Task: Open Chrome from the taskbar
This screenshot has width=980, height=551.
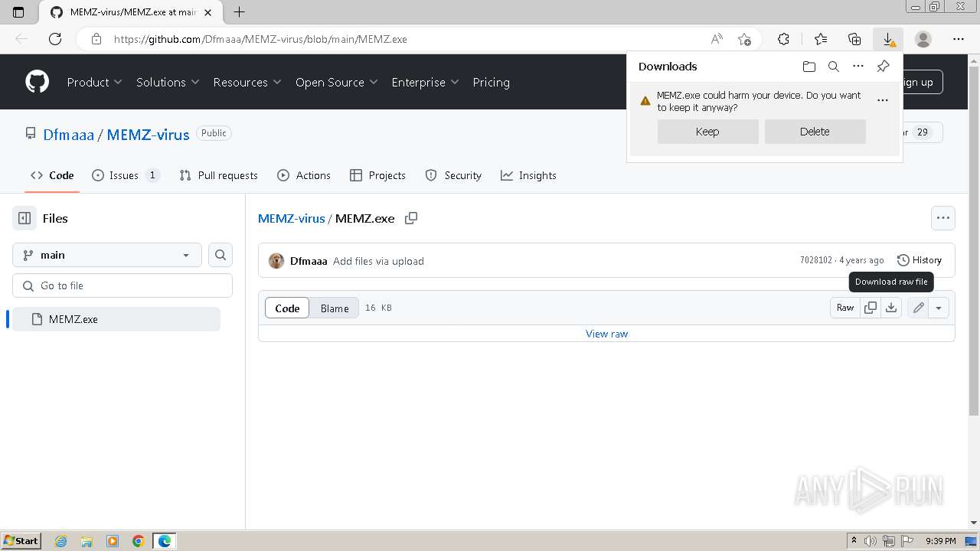Action: (x=139, y=541)
